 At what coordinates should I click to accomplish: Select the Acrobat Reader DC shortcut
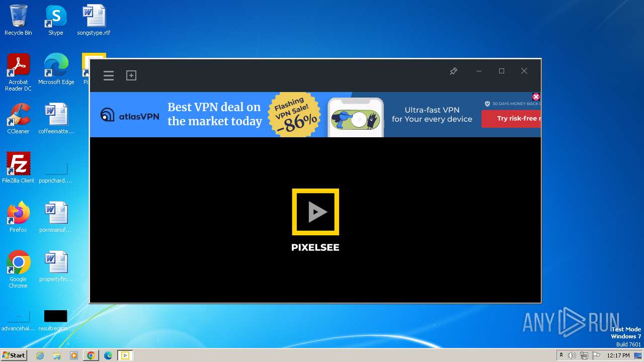(x=18, y=72)
